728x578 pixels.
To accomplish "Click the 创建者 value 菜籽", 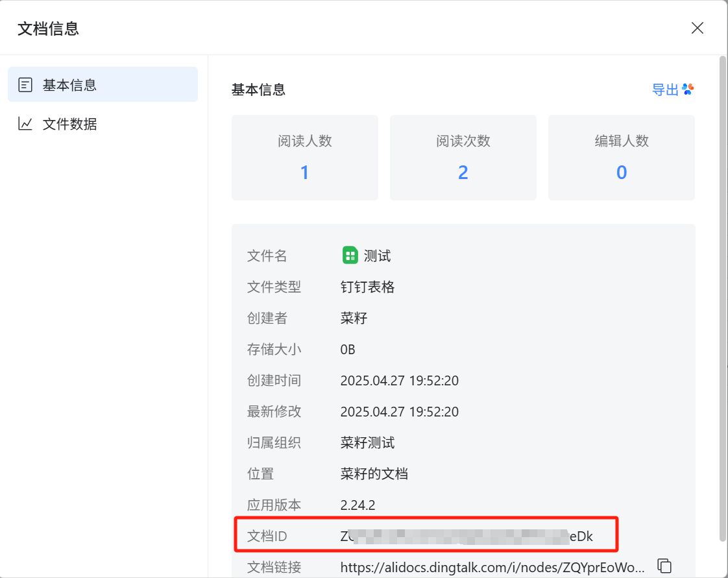I will pos(354,319).
